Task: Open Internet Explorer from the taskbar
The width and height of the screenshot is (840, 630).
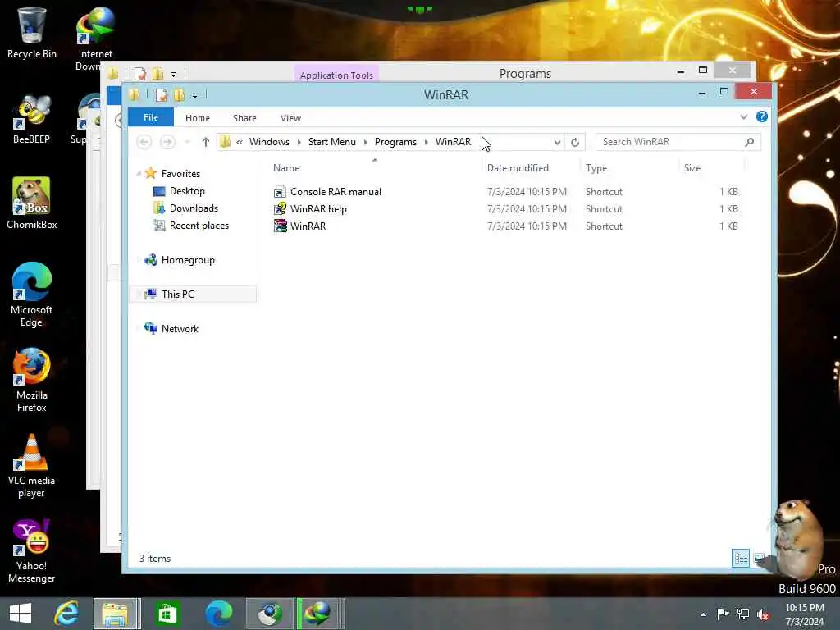Action: (x=67, y=614)
